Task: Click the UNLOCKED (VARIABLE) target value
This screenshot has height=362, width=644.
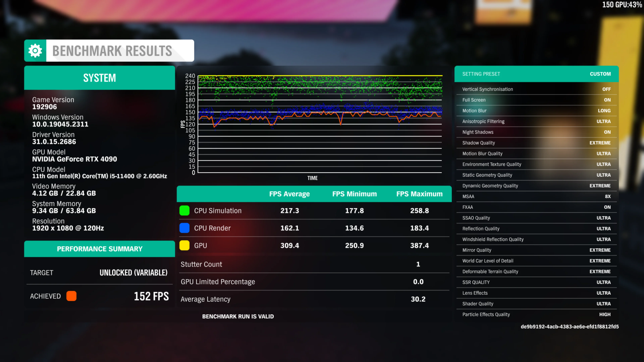Action: [133, 273]
